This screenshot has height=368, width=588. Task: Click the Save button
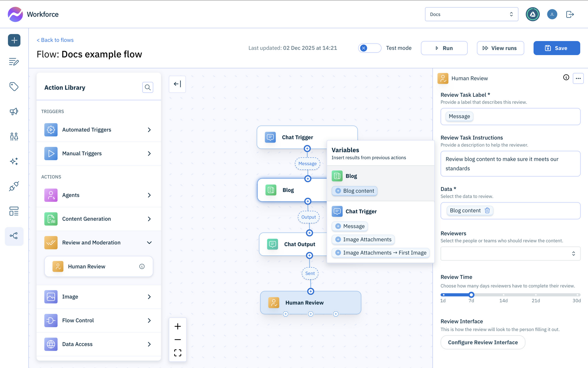(x=556, y=48)
